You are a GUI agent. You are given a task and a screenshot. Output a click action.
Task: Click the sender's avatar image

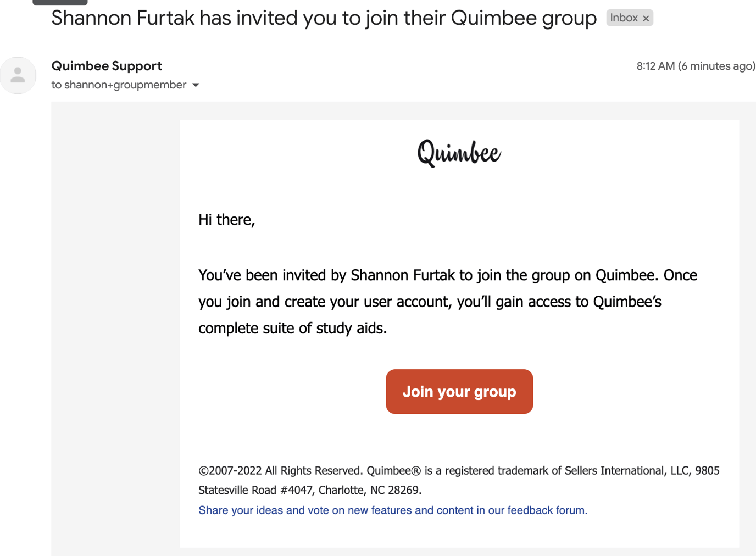click(x=18, y=75)
